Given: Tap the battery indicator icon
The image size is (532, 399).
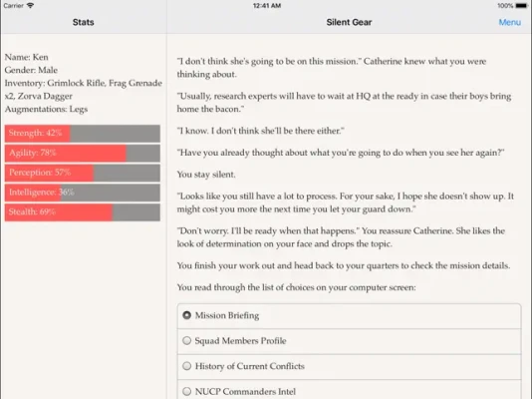Looking at the screenshot, I should pos(521,5).
